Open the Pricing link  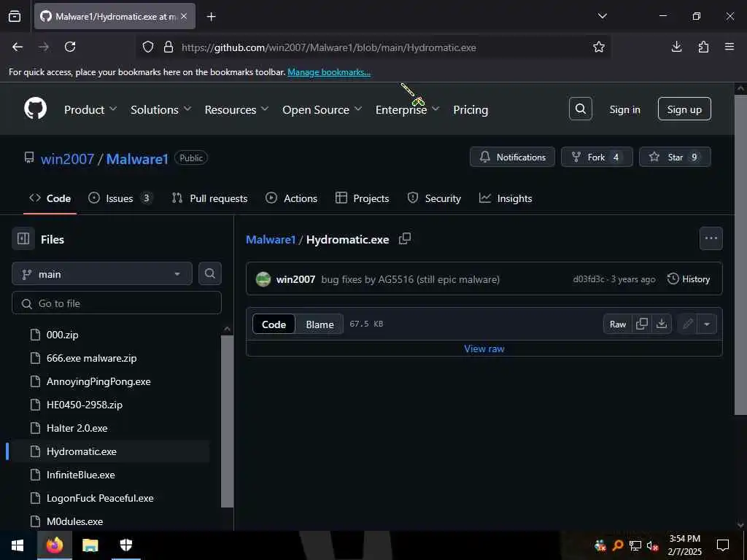(471, 109)
